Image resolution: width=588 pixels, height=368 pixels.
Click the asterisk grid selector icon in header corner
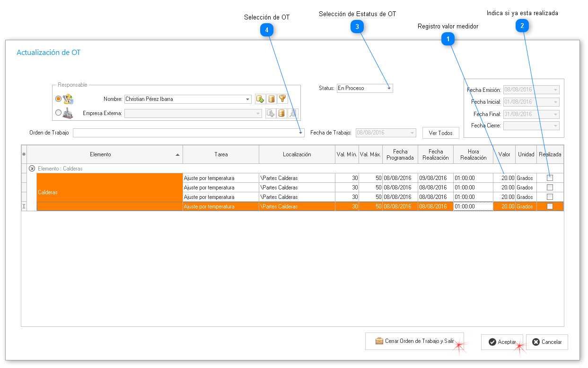coord(24,154)
